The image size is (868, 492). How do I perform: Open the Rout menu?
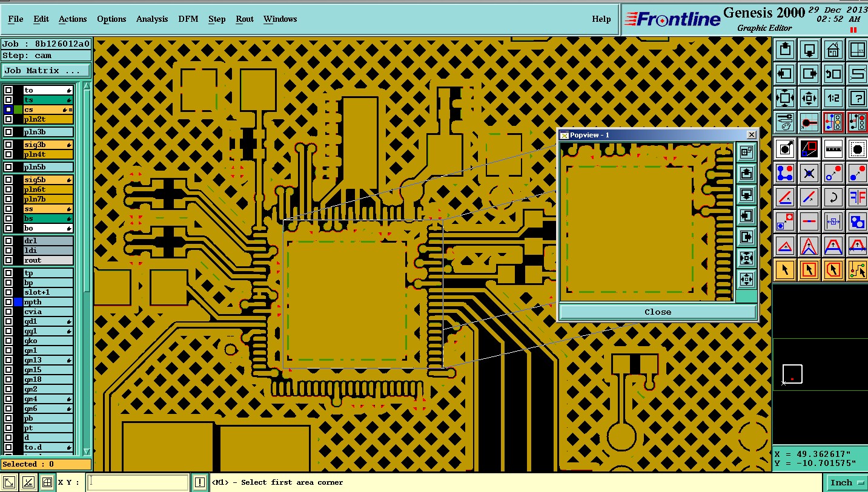pyautogui.click(x=245, y=19)
